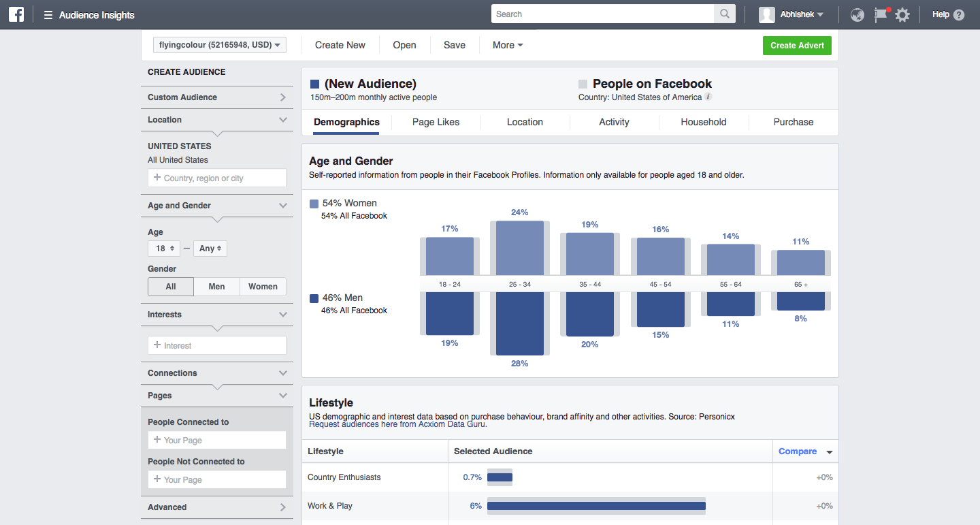Open the globe notifications icon

click(857, 15)
